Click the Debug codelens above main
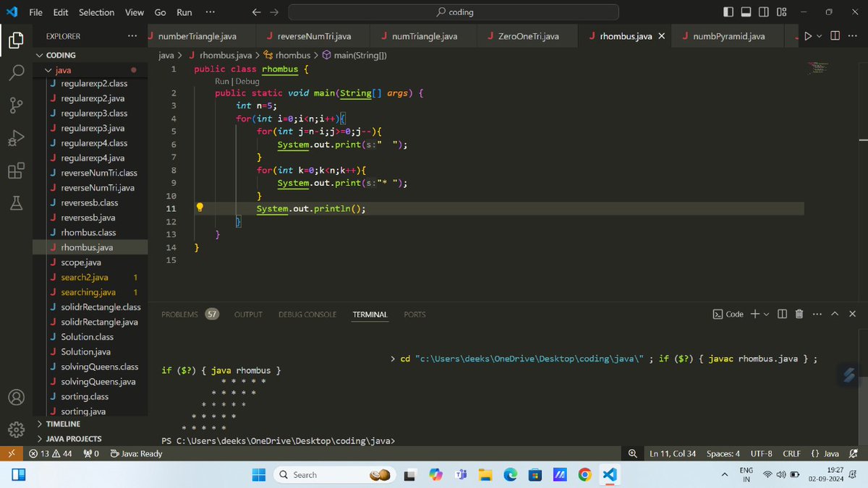This screenshot has width=868, height=488. click(247, 82)
